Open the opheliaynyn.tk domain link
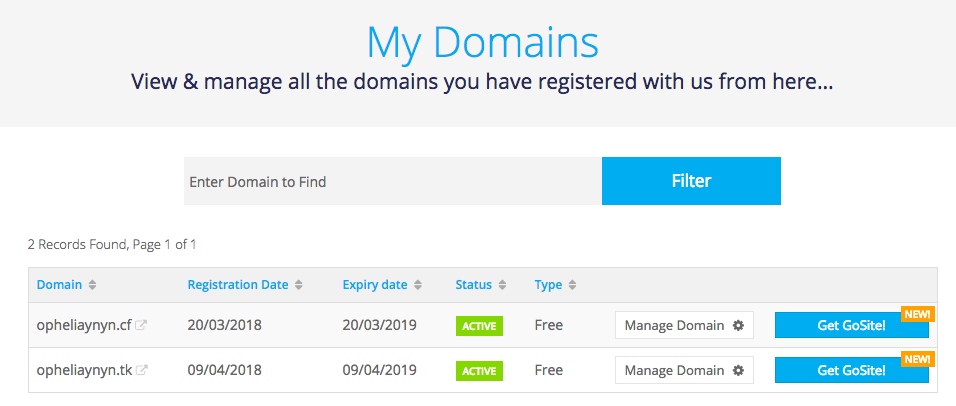 point(84,370)
